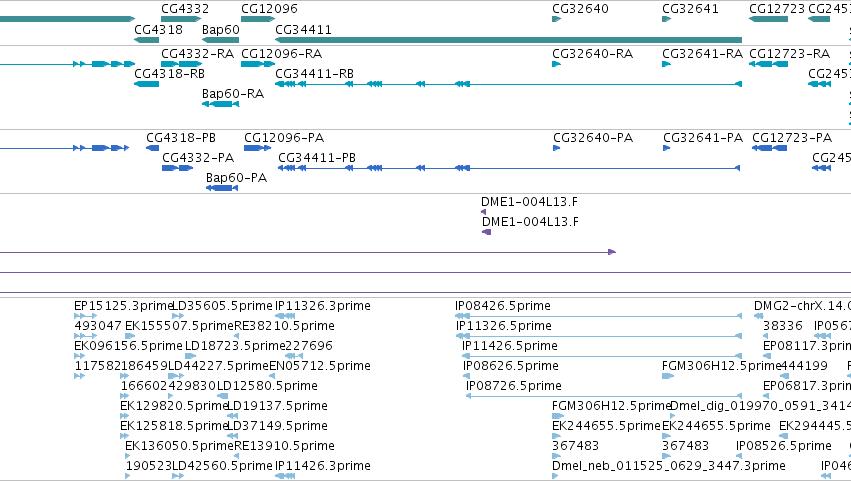Select EST label LD18723.5prime
The image size is (851, 481).
click(x=235, y=346)
